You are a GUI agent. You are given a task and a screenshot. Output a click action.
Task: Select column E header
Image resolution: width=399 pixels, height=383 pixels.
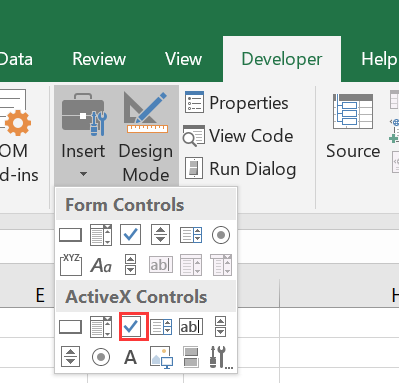click(x=40, y=296)
